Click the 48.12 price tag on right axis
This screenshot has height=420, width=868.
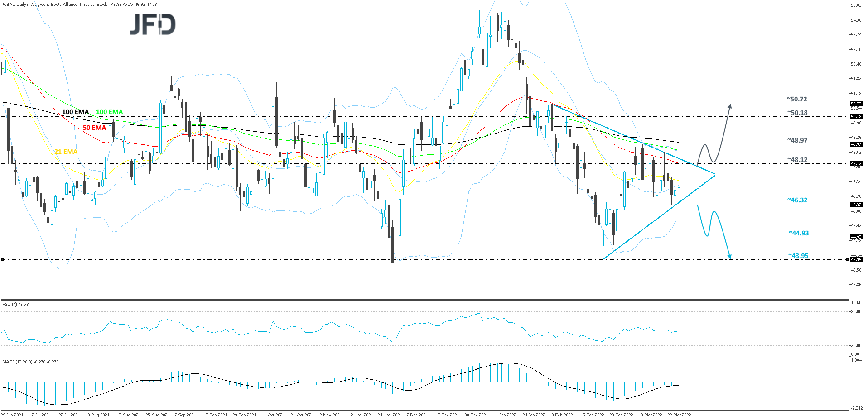(x=857, y=164)
